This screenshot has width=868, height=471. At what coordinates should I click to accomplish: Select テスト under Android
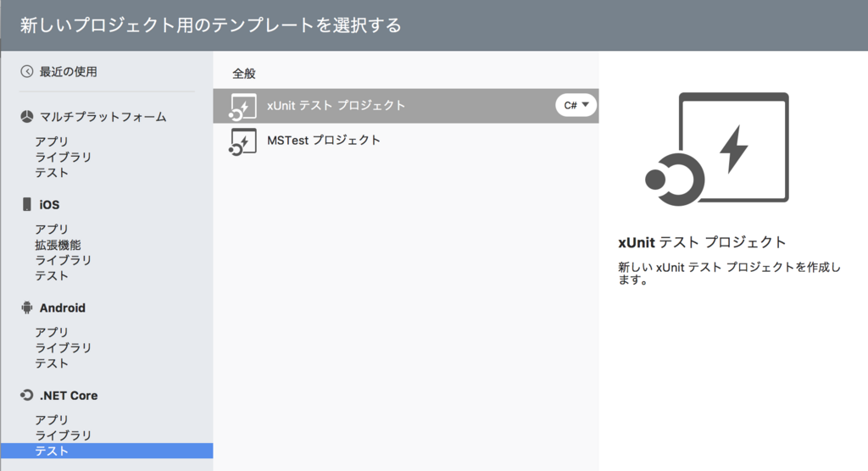[x=52, y=363]
